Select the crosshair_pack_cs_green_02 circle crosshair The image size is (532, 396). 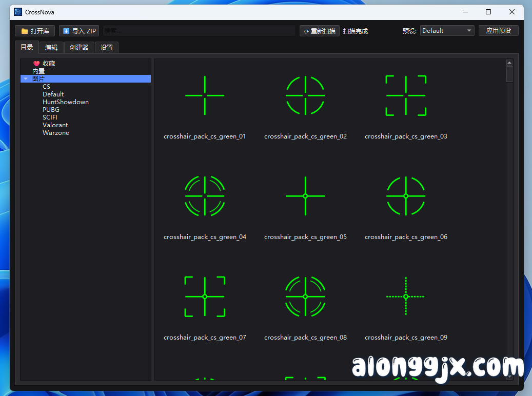(305, 95)
